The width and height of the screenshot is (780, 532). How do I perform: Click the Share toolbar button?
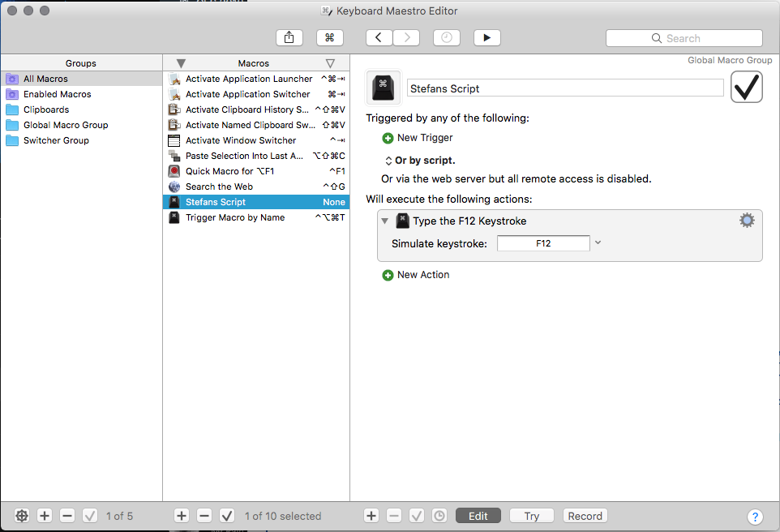click(x=289, y=38)
